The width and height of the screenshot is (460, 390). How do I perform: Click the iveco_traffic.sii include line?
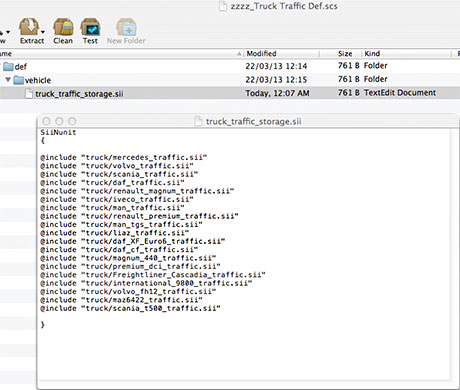pos(117,199)
